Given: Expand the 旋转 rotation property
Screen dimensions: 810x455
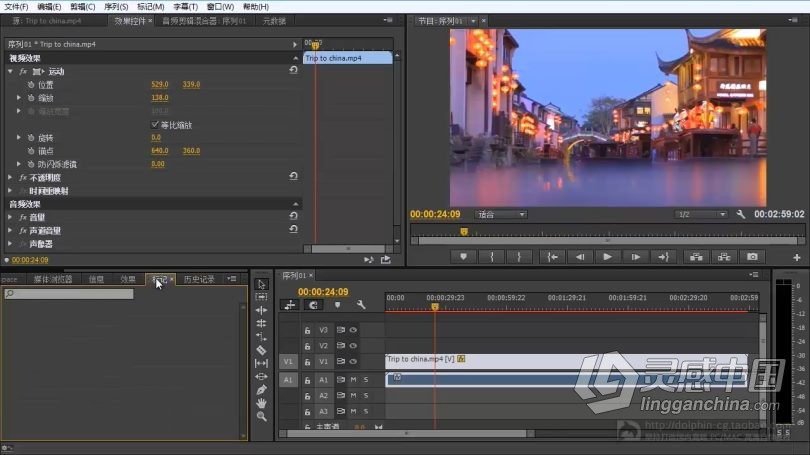Looking at the screenshot, I should point(19,137).
